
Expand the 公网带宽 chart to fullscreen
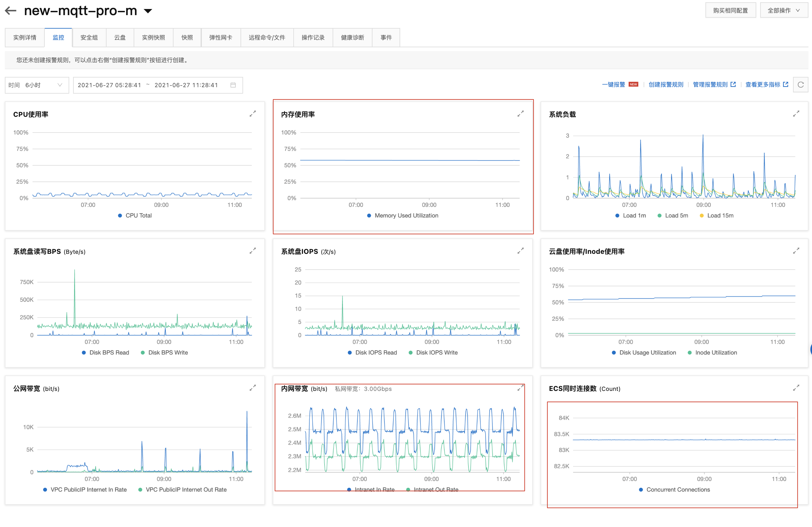coord(252,388)
